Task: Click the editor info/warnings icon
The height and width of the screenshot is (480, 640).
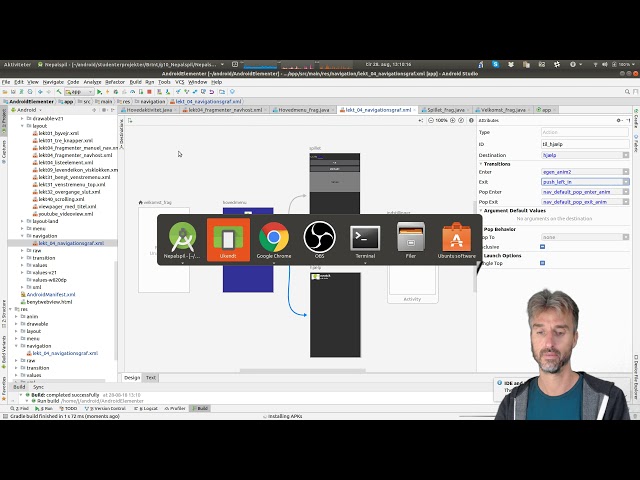Action: tap(471, 120)
